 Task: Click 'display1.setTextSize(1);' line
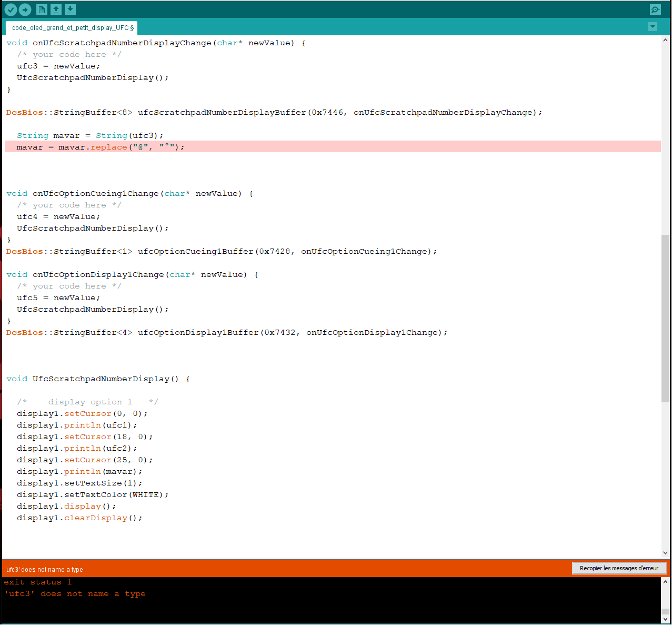click(79, 483)
